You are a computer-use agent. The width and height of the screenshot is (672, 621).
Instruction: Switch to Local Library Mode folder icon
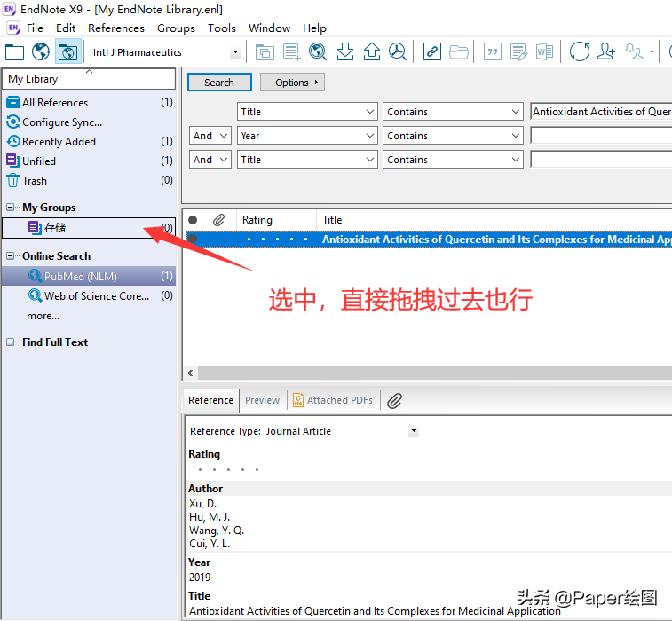pos(14,52)
